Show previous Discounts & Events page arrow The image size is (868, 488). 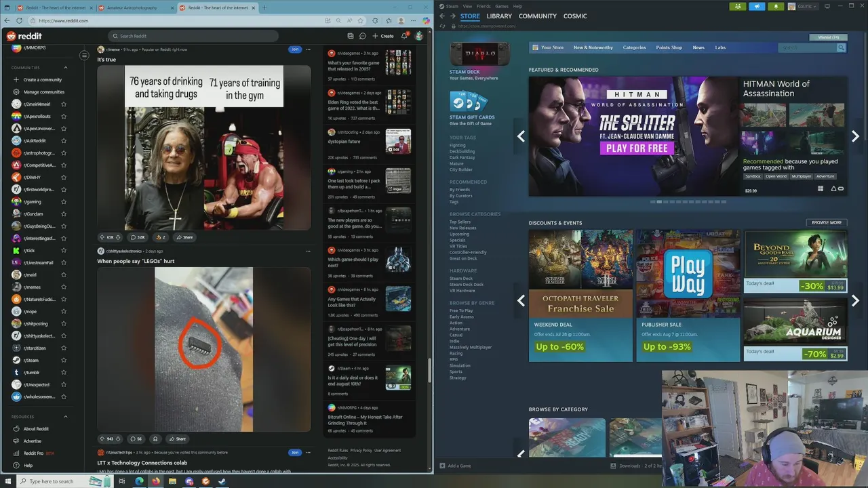click(x=521, y=300)
